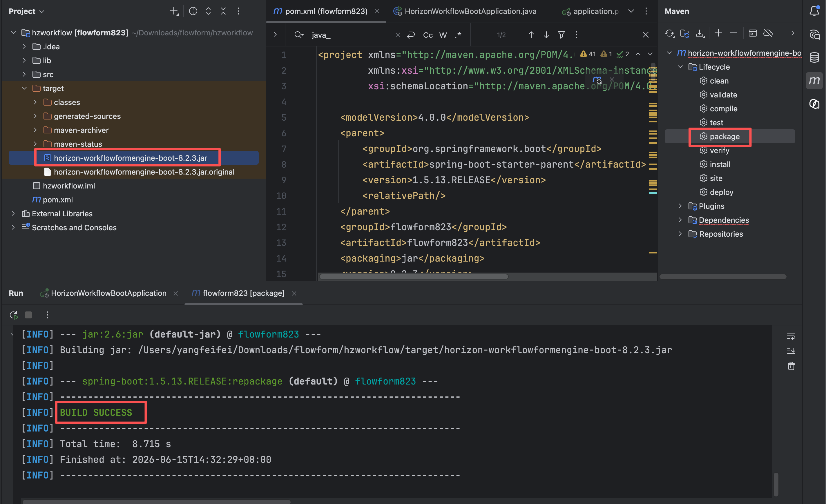Toggle Maven offline mode
826x504 pixels.
pyautogui.click(x=768, y=33)
